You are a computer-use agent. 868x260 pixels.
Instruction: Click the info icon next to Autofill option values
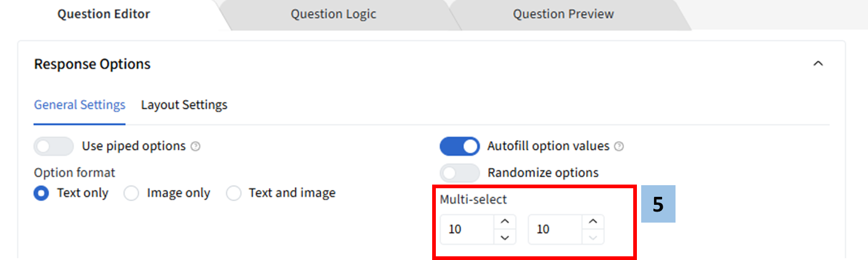[619, 147]
